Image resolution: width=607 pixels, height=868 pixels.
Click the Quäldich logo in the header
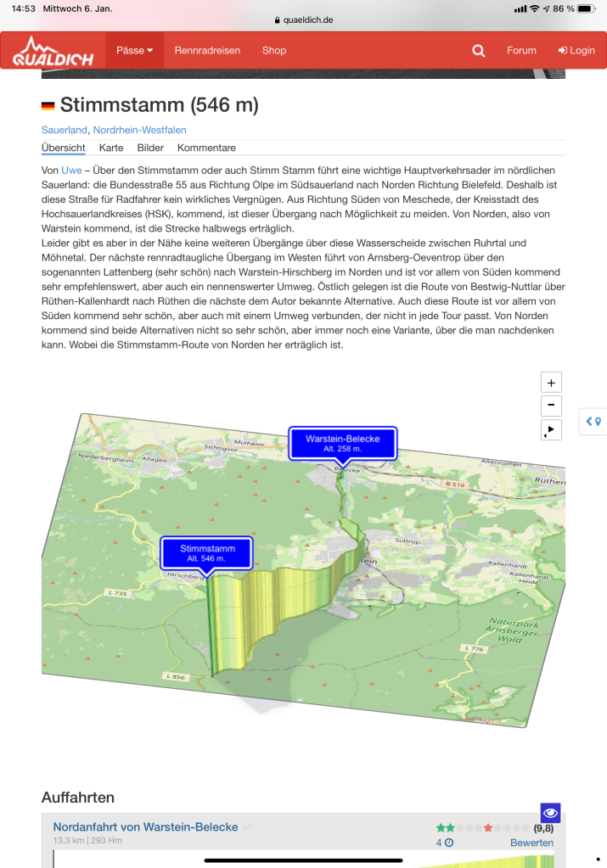pos(52,51)
